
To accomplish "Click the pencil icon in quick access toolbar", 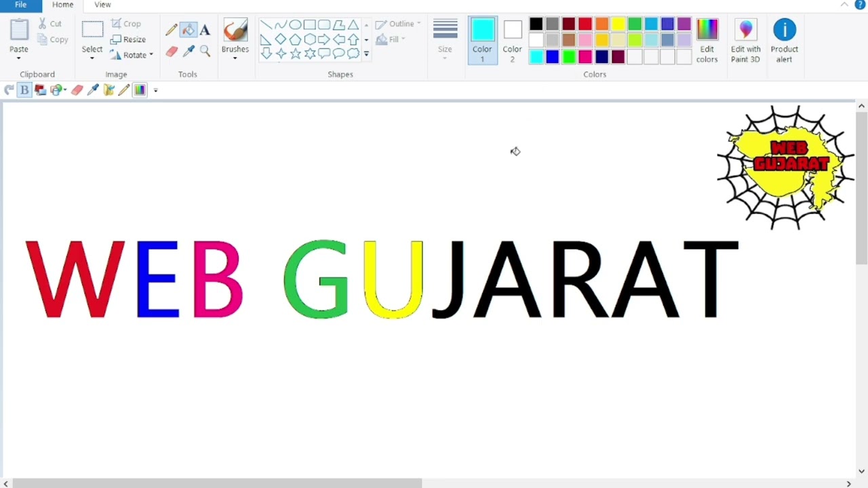I will tap(124, 89).
